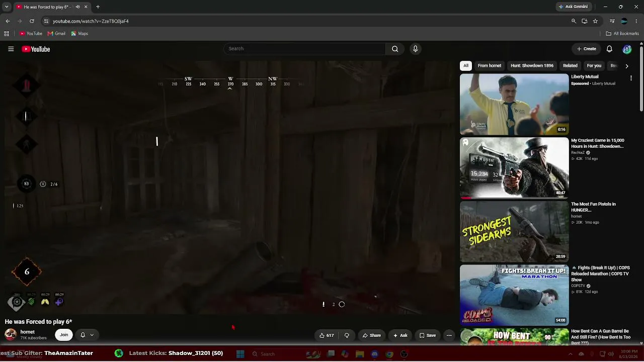Image resolution: width=644 pixels, height=362 pixels.
Task: Close the 'He was Forced to play 6*' tab
Action: pos(86,7)
